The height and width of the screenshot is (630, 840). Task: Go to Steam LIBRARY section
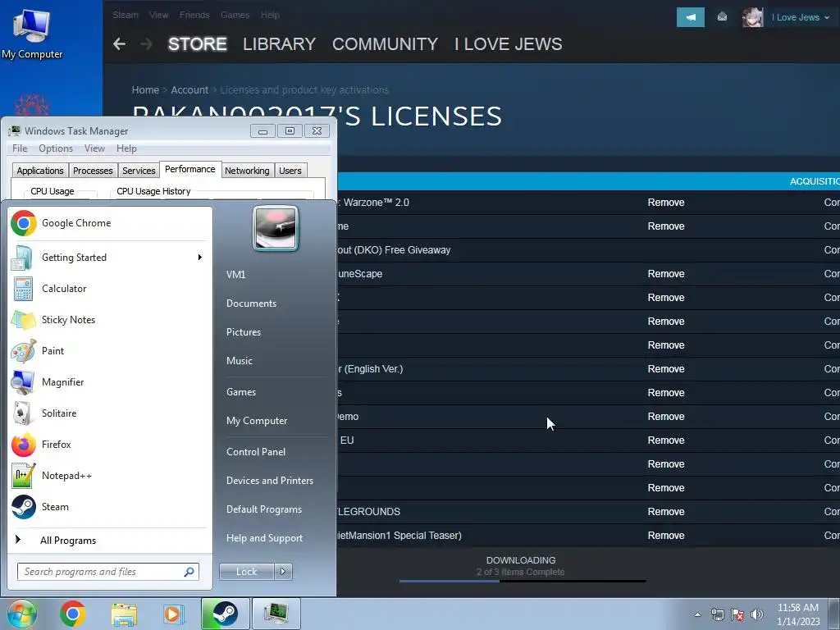point(279,44)
